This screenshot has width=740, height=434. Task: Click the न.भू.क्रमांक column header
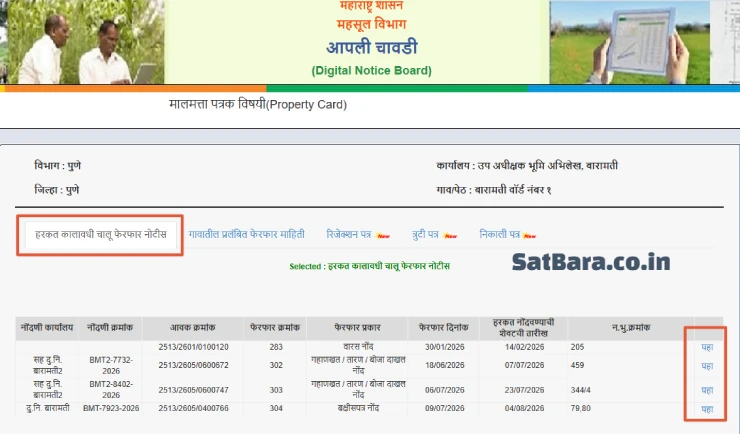(x=631, y=327)
